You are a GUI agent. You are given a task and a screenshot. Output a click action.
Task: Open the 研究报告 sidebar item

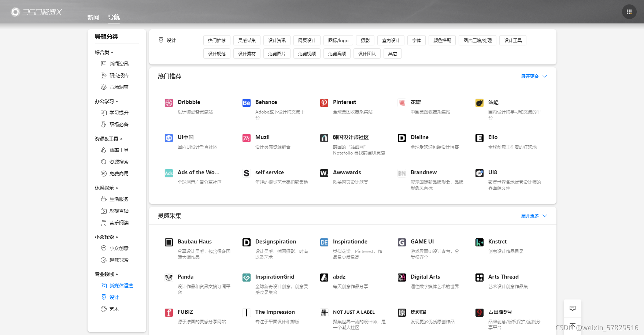pyautogui.click(x=115, y=75)
